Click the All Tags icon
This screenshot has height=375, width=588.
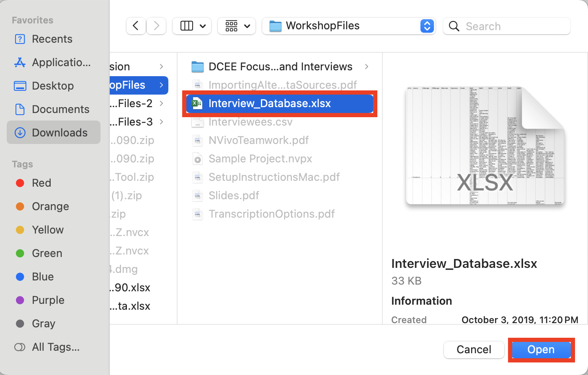click(20, 347)
